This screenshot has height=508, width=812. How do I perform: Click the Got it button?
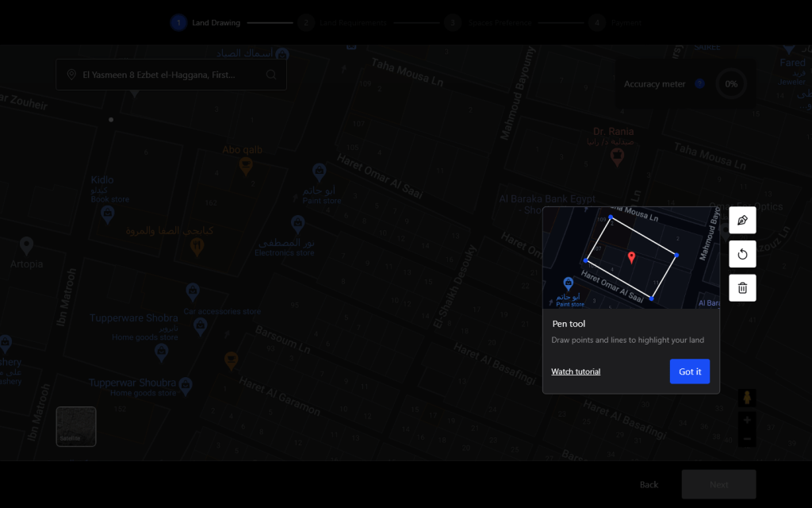pos(689,371)
